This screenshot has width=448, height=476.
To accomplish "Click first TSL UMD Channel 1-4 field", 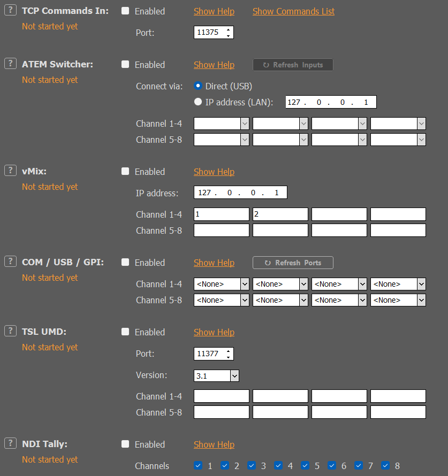I will pos(222,396).
